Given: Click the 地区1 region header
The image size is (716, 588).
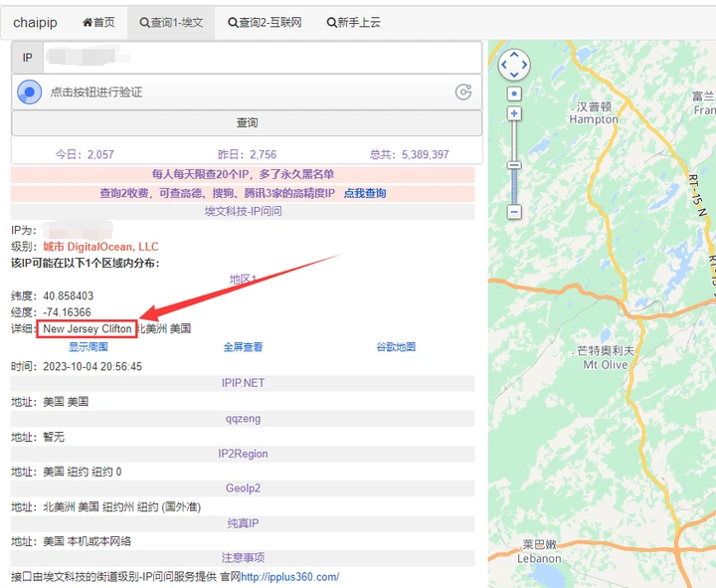Looking at the screenshot, I should click(243, 280).
